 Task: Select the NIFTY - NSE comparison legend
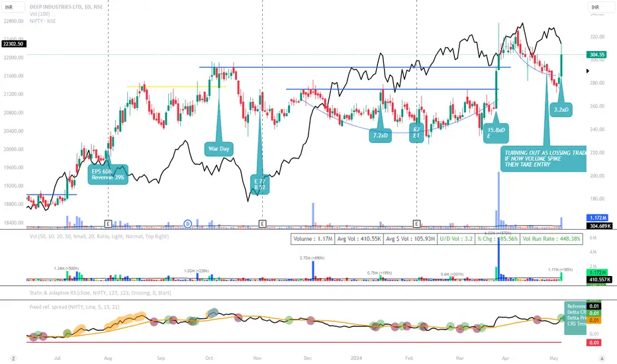point(42,21)
